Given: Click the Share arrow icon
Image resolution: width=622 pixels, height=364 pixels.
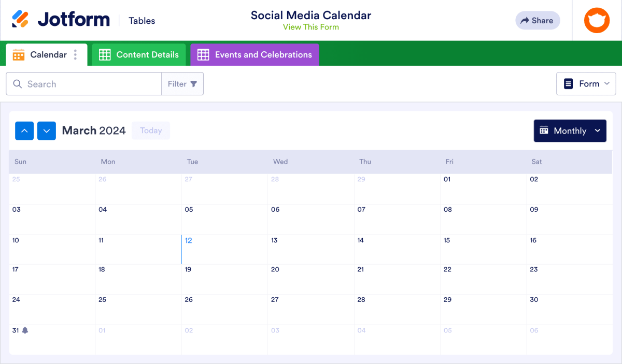Looking at the screenshot, I should pos(525,20).
